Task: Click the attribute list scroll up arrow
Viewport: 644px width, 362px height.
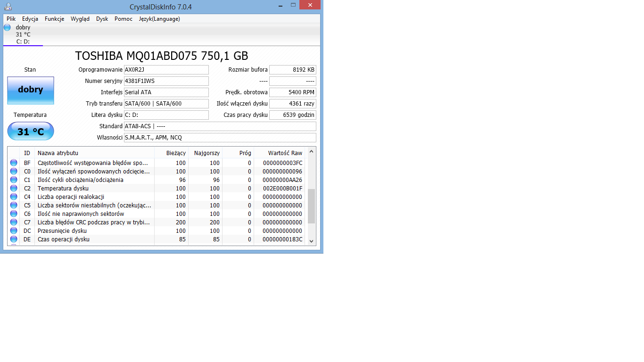Action: click(311, 151)
